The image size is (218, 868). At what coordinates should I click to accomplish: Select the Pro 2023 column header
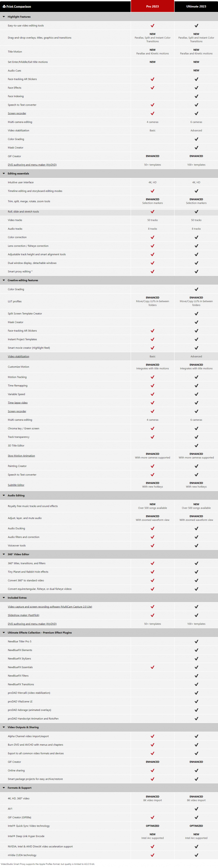152,6
